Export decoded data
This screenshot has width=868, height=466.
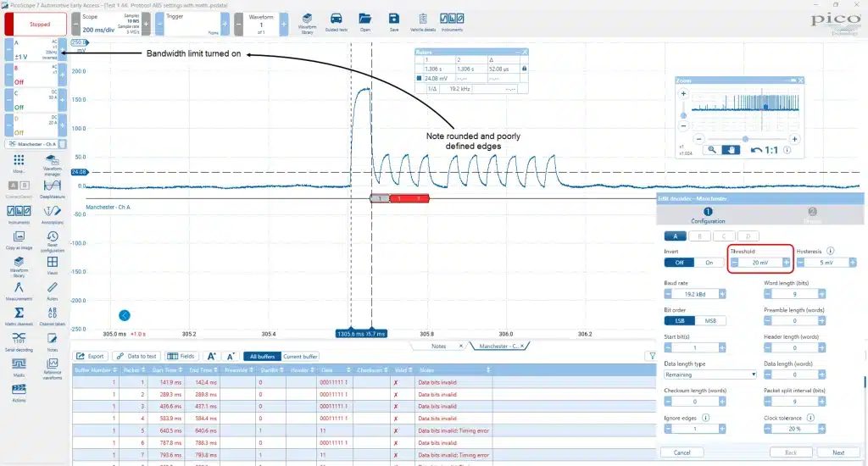click(x=90, y=357)
